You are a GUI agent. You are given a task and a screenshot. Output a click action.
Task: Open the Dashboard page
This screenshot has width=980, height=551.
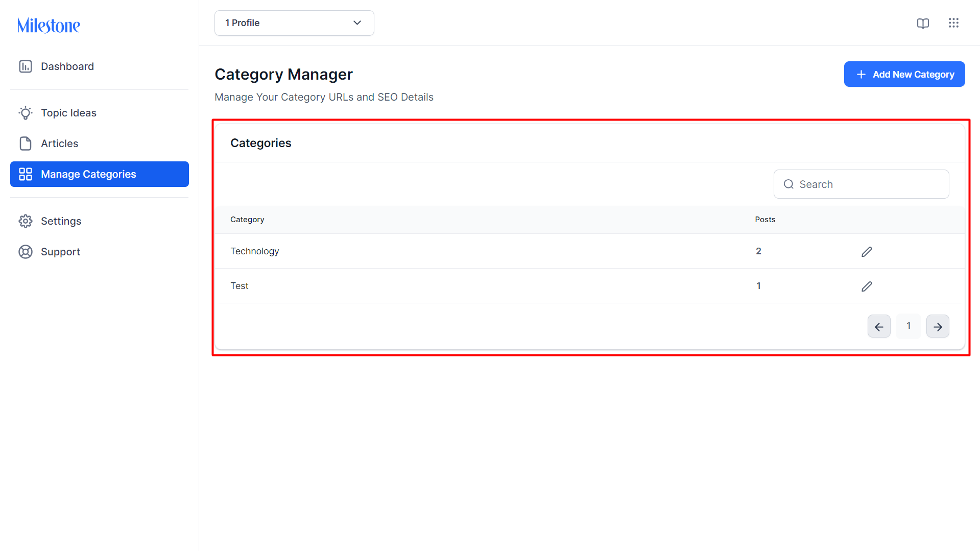[x=100, y=66]
